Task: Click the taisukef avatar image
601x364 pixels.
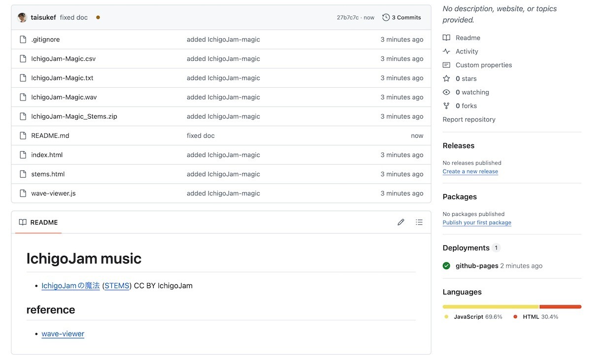Action: pyautogui.click(x=22, y=17)
